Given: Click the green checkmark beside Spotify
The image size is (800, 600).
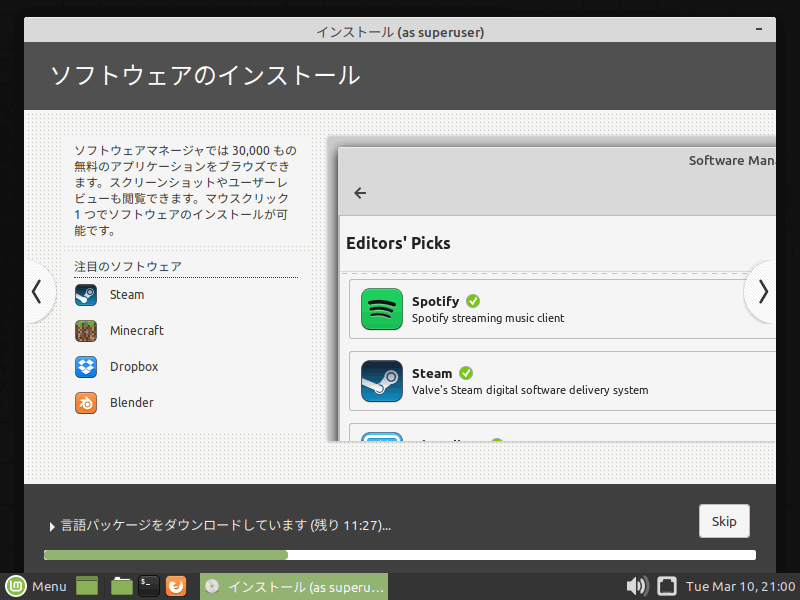Looking at the screenshot, I should click(x=473, y=301).
